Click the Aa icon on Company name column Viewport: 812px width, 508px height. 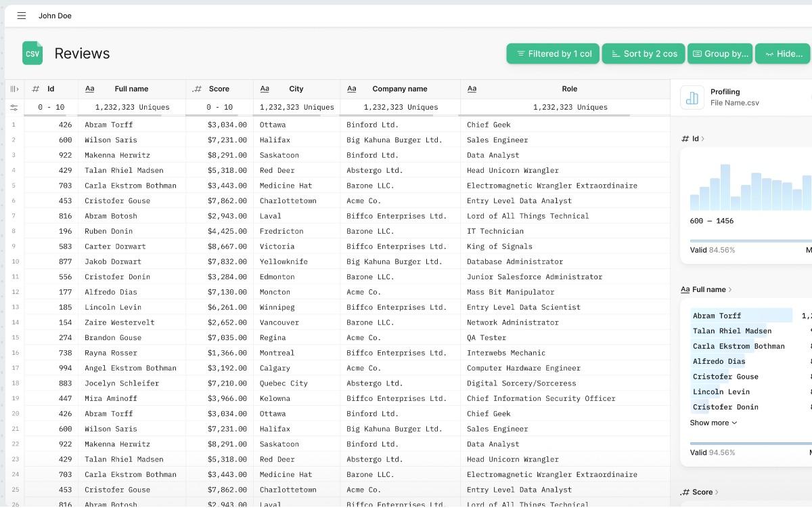[351, 89]
